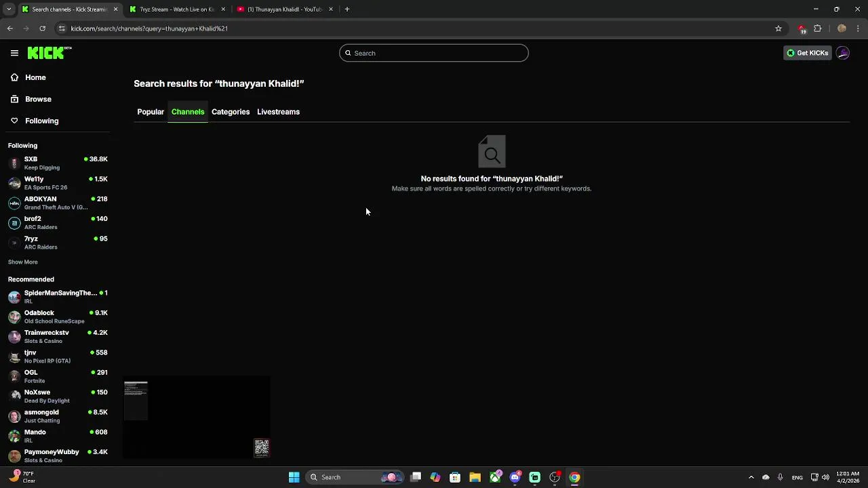This screenshot has height=488, width=868.
Task: Open a new browser tab
Action: 347,9
